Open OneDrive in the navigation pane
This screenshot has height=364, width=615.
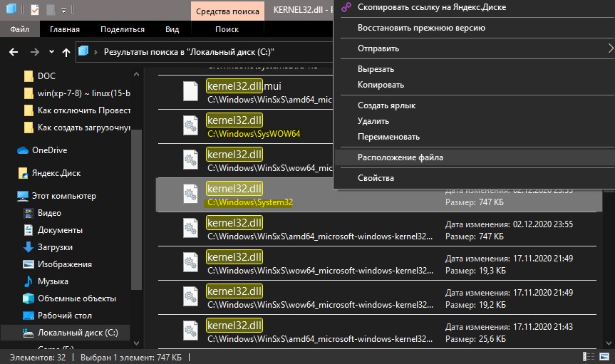click(51, 150)
